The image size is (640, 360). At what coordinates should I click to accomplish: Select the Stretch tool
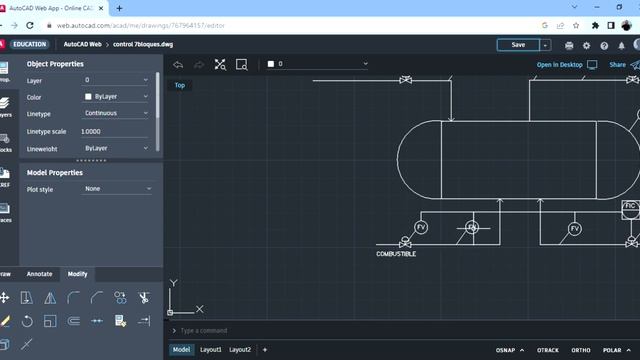tap(27, 298)
